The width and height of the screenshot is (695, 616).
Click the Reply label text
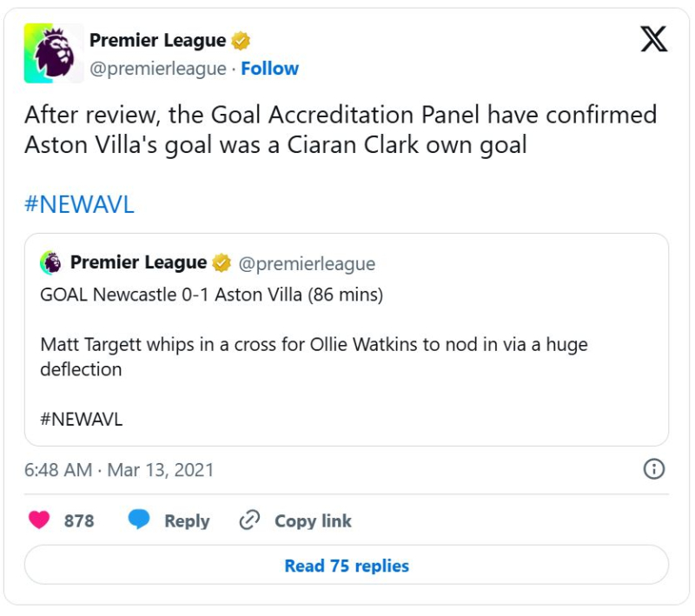187,520
